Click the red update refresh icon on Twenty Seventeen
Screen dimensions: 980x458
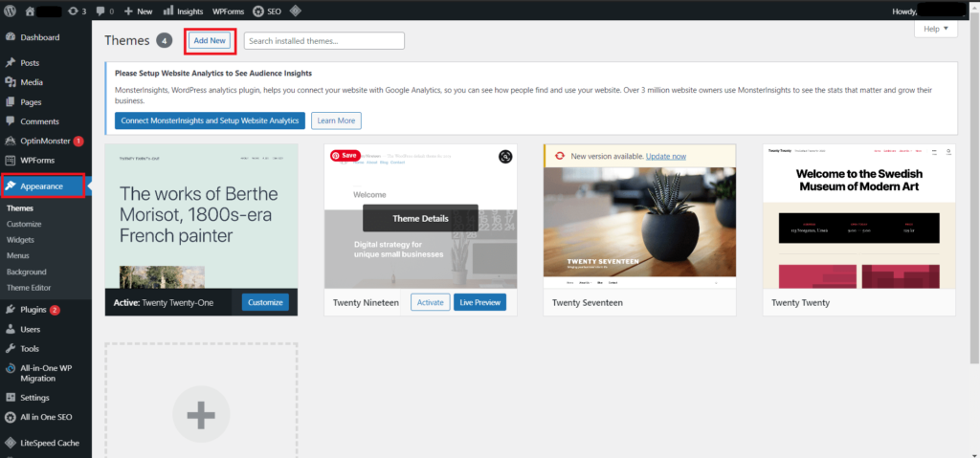tap(560, 156)
